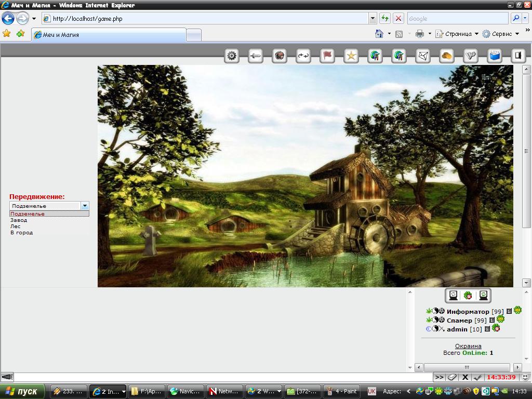Click the >> button in chat controls
The width and height of the screenshot is (532, 399).
click(x=440, y=377)
